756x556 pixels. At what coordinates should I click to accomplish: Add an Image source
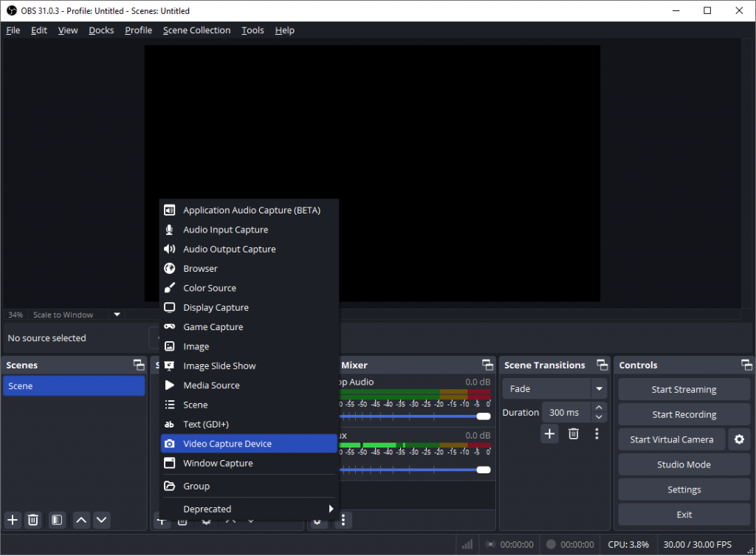coord(249,346)
